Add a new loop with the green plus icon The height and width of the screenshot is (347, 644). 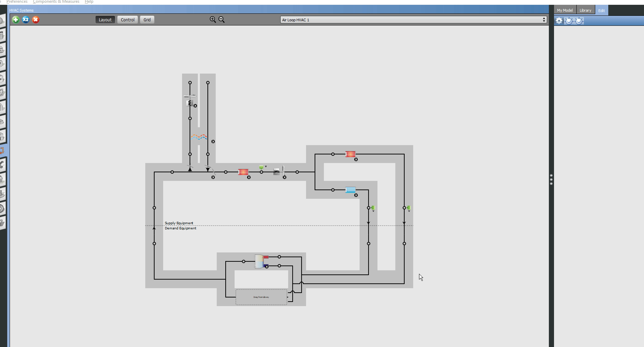[x=15, y=20]
